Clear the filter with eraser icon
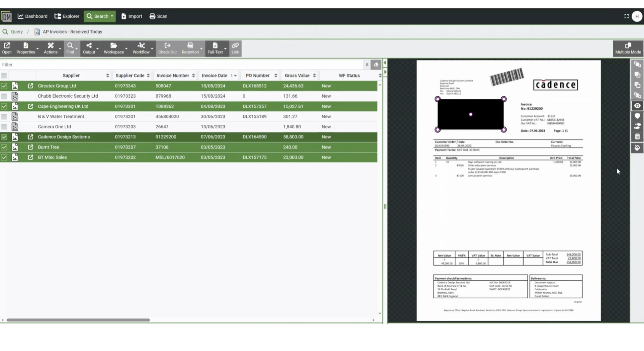Screen dimensions: 644x351 tap(376, 65)
